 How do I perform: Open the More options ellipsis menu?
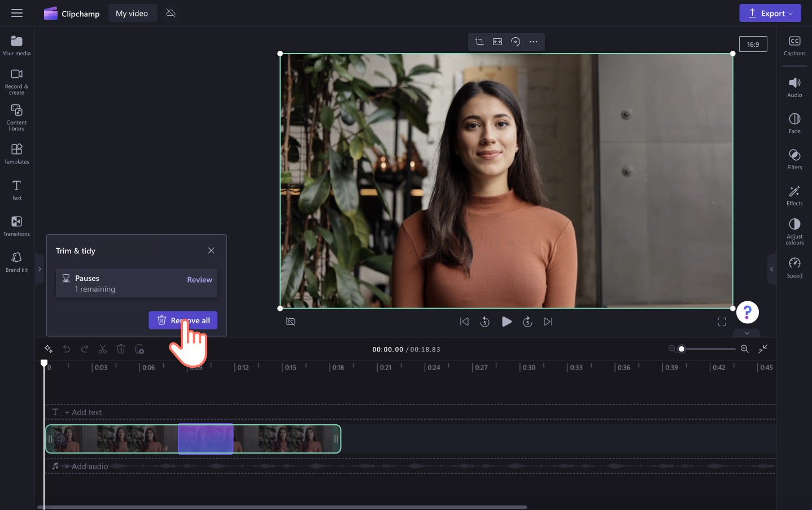534,42
